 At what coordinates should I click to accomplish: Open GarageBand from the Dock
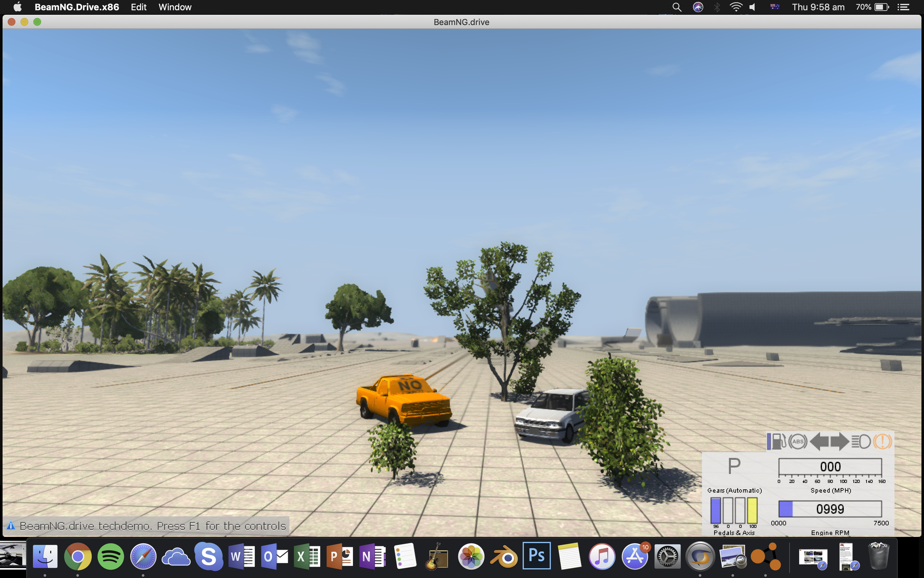[438, 556]
